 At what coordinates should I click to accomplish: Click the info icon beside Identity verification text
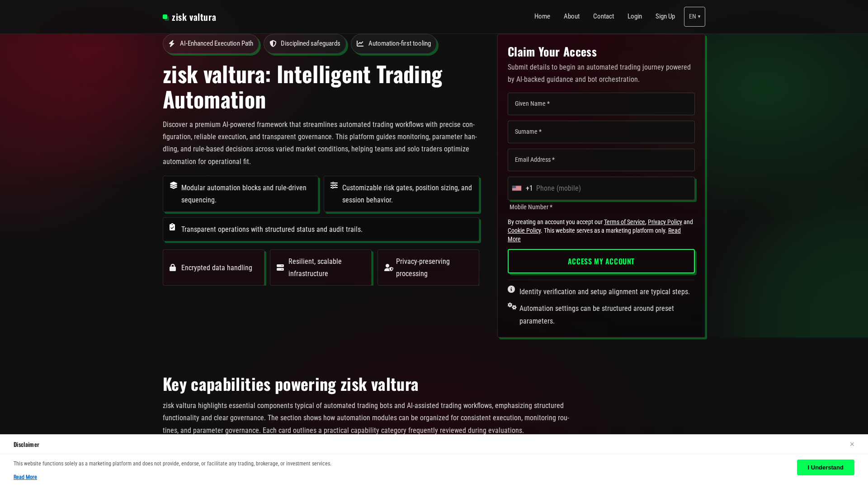coord(511,289)
